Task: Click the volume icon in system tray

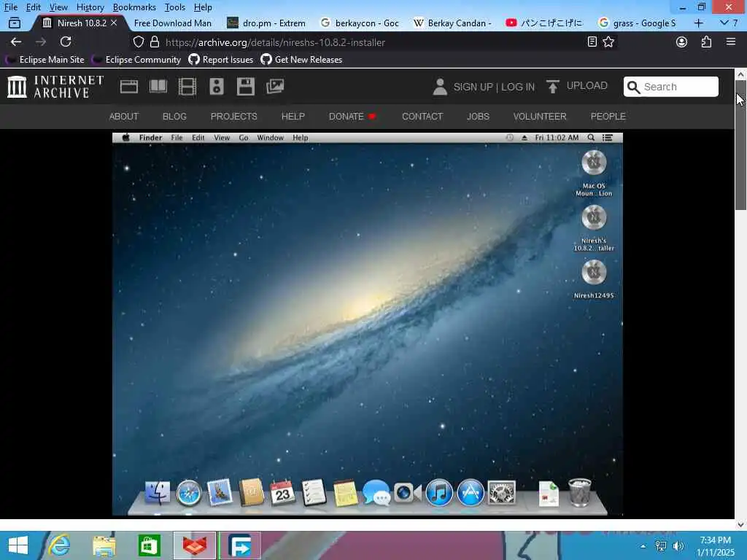Action: (678, 546)
